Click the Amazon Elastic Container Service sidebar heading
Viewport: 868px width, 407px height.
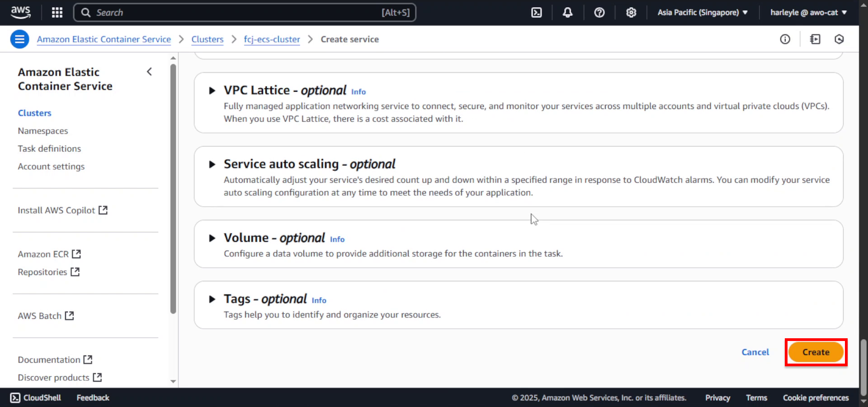65,79
